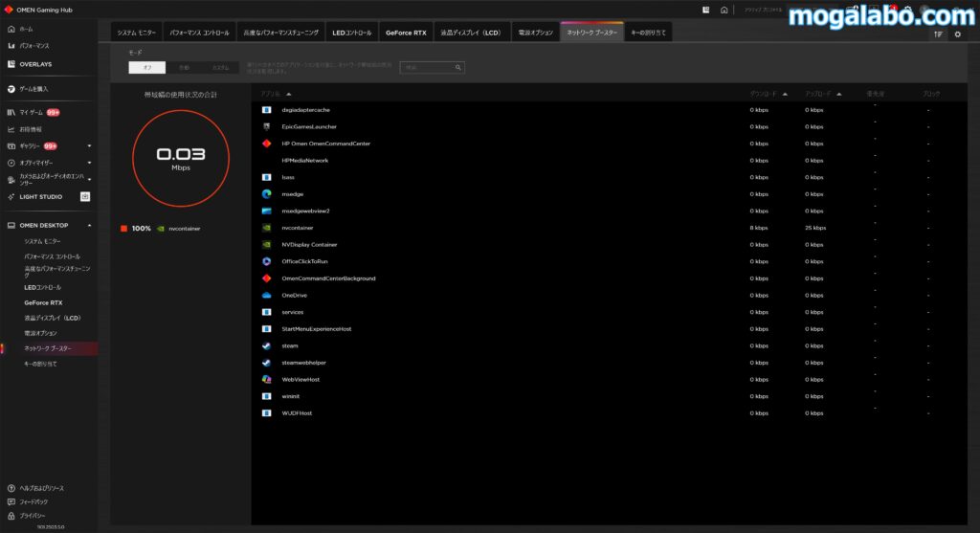Viewport: 980px width, 533px height.
Task: Open the settings gear at top right
Action: (x=957, y=34)
